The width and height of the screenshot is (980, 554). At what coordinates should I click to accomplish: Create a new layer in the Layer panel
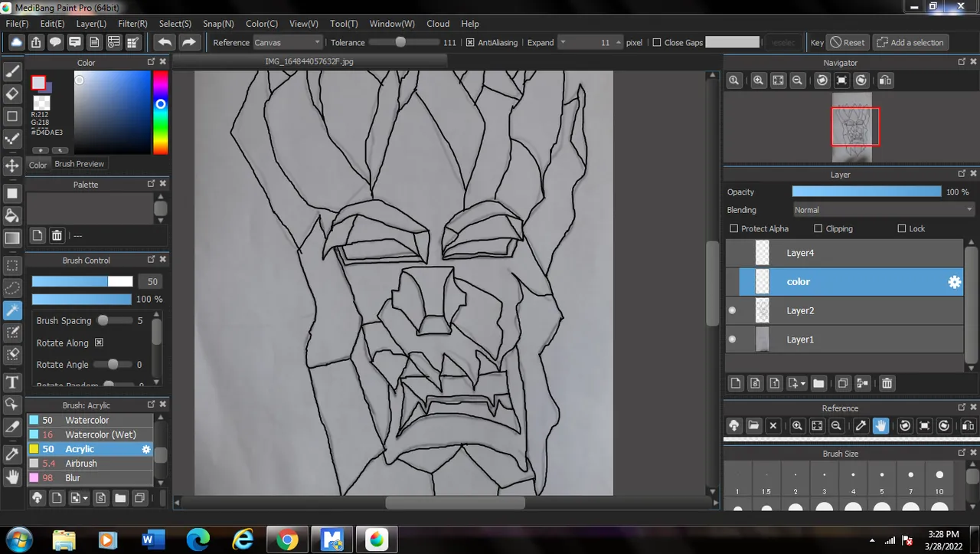point(736,383)
